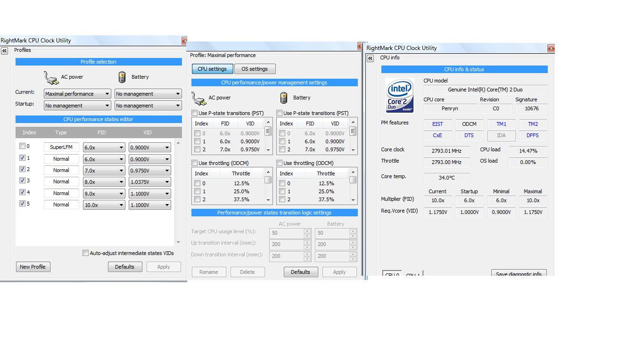Click Apply in Profiles window

[x=164, y=267]
